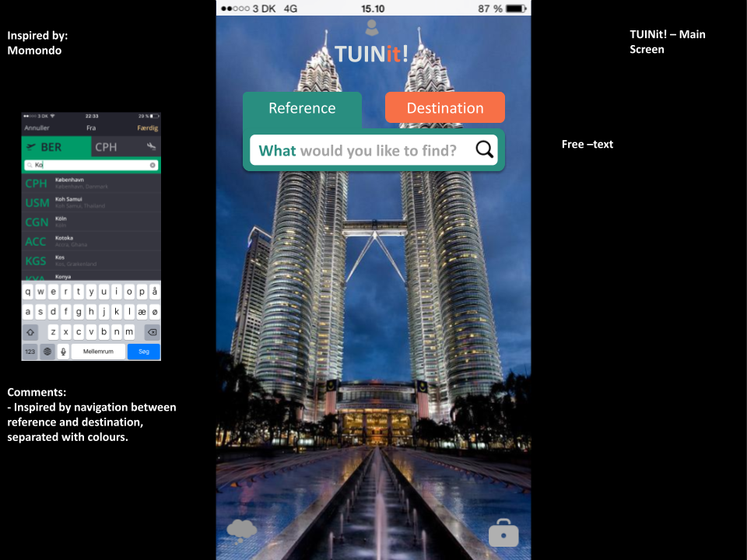Select the Reference tab
Image resolution: width=747 pixels, height=560 pixels.
[x=302, y=108]
